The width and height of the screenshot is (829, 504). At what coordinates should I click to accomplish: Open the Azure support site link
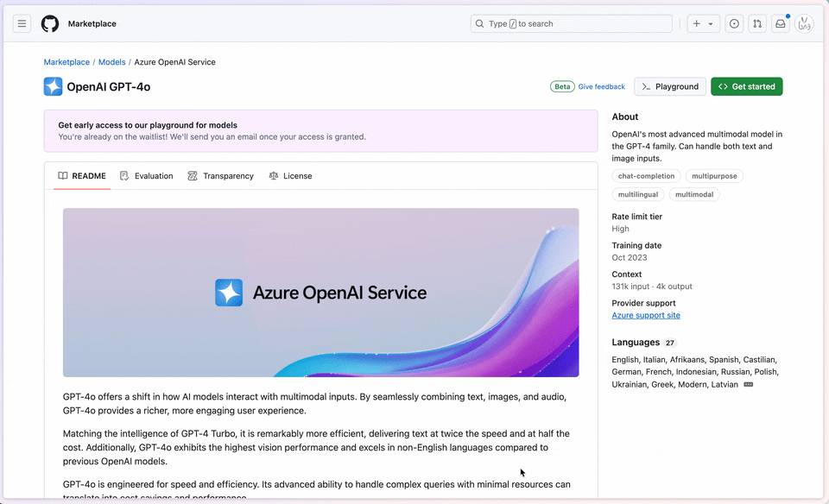pyautogui.click(x=646, y=315)
